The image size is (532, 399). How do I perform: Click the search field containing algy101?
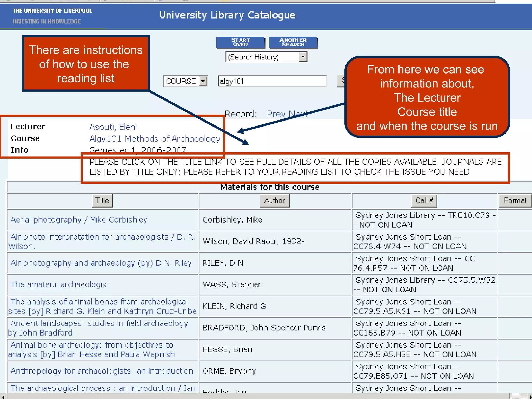tap(272, 81)
